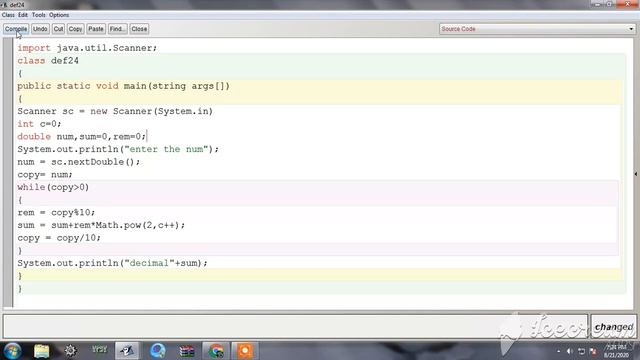
Task: Click the compiler message area at the bottom
Action: point(295,327)
